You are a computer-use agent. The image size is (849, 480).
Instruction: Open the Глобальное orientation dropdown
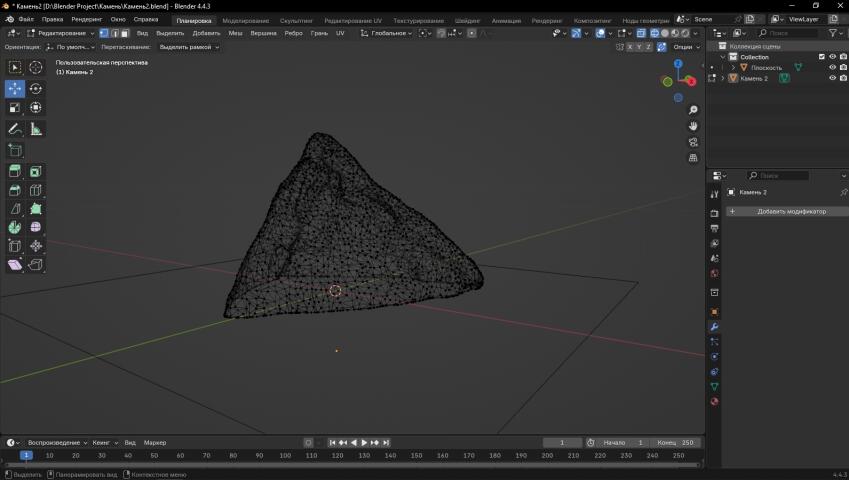point(386,33)
